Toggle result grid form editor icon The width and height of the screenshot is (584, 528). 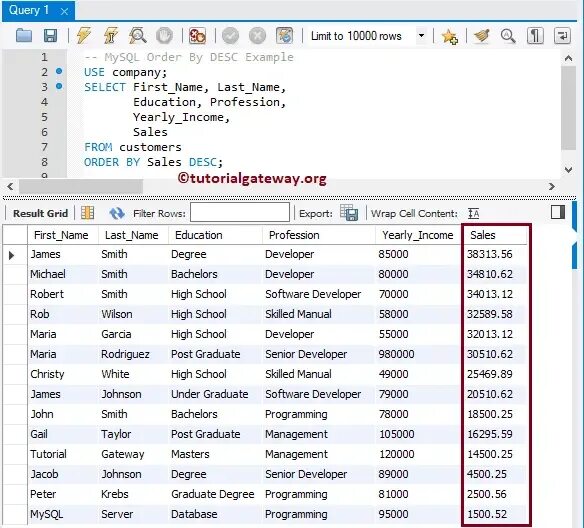click(88, 213)
